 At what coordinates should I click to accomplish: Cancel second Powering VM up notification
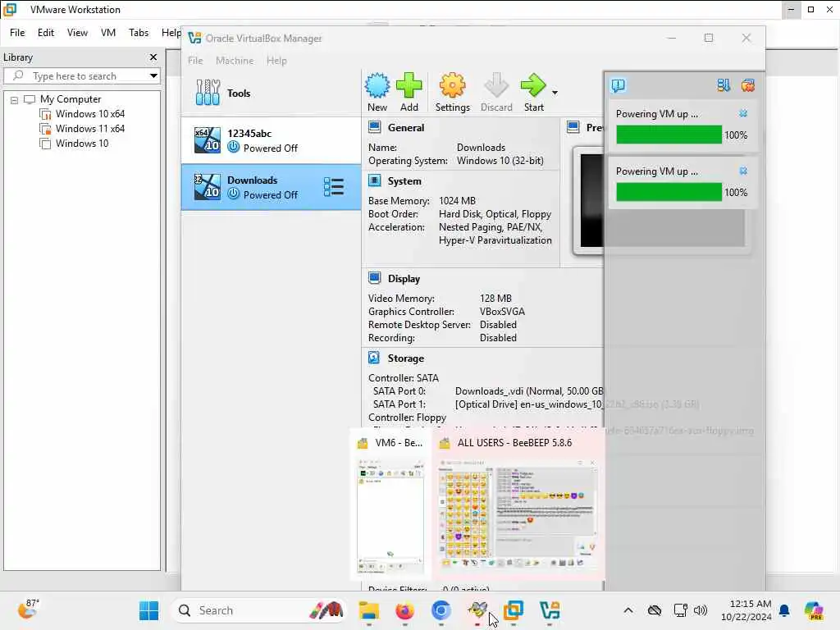coord(743,171)
